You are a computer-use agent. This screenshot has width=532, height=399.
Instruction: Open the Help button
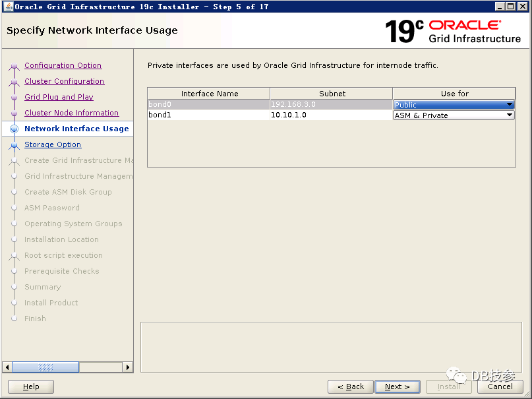pos(31,386)
